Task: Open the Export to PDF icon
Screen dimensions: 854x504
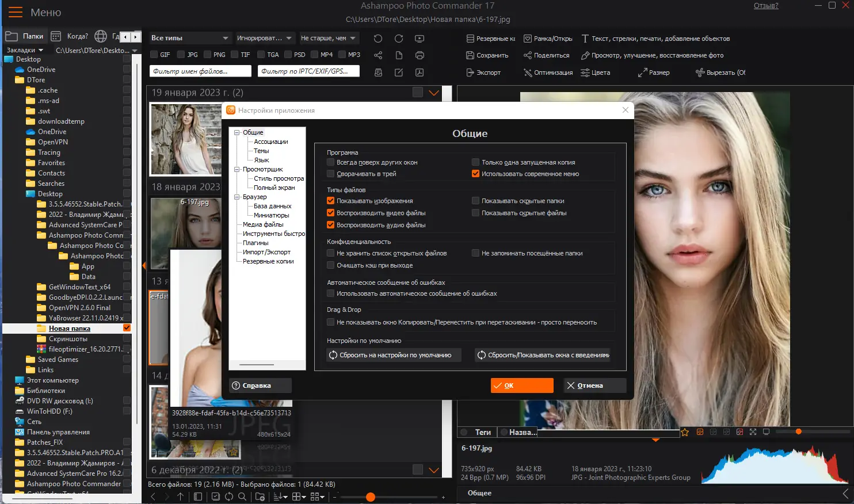Action: point(420,72)
